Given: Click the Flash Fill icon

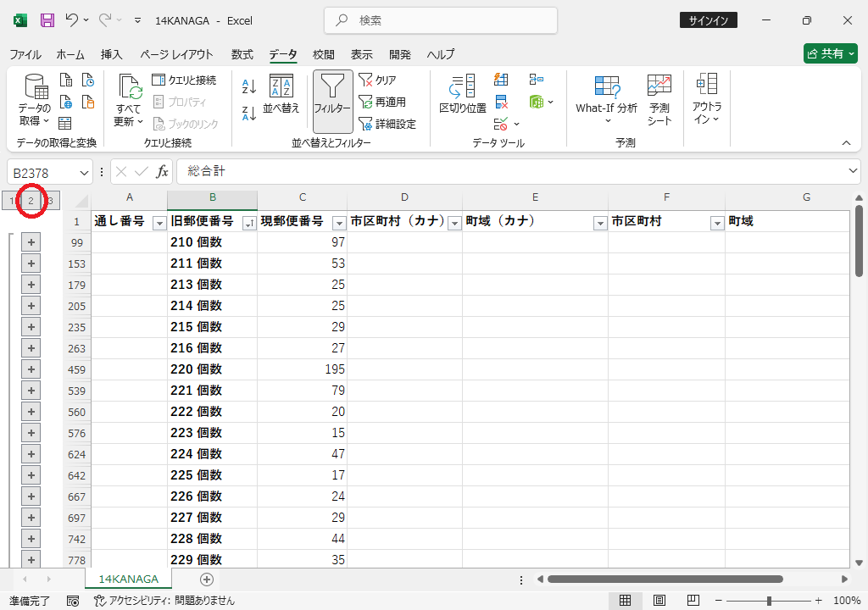Looking at the screenshot, I should click(x=501, y=80).
